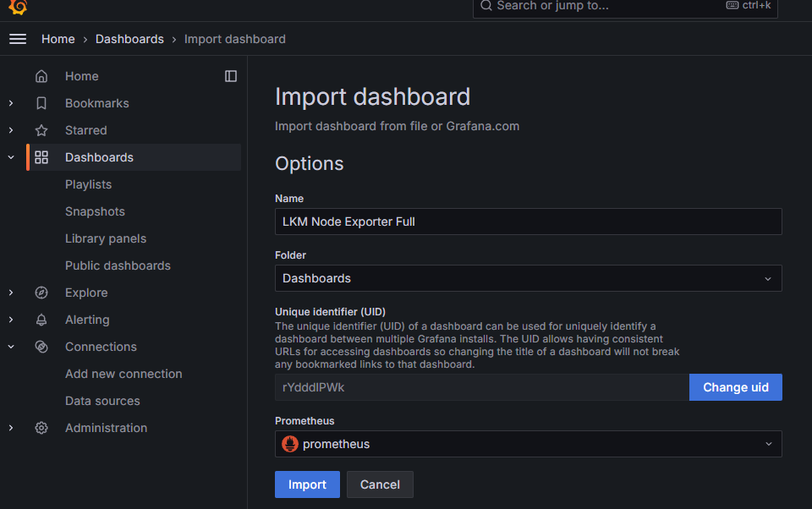Click the Bookmarks icon in sidebar
812x509 pixels.
pos(41,103)
